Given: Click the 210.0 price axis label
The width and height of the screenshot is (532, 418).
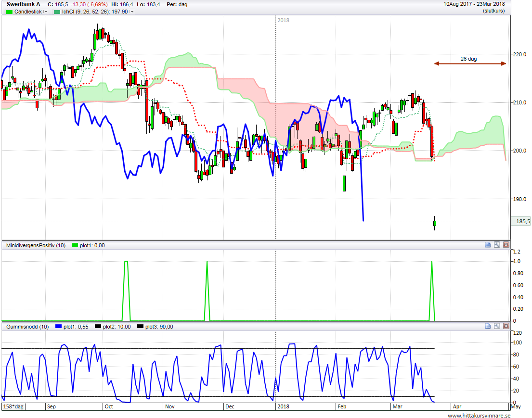Looking at the screenshot, I should [x=520, y=102].
